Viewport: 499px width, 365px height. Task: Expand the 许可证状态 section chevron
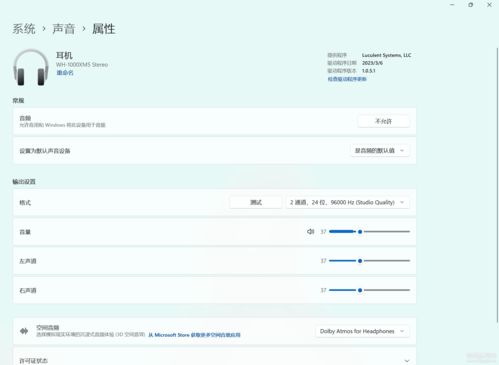[407, 361]
